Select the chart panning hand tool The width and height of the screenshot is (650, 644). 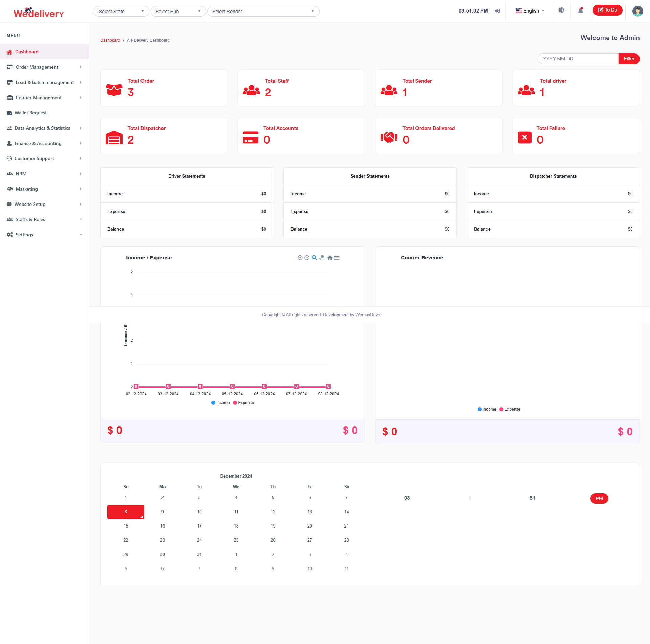click(x=322, y=258)
